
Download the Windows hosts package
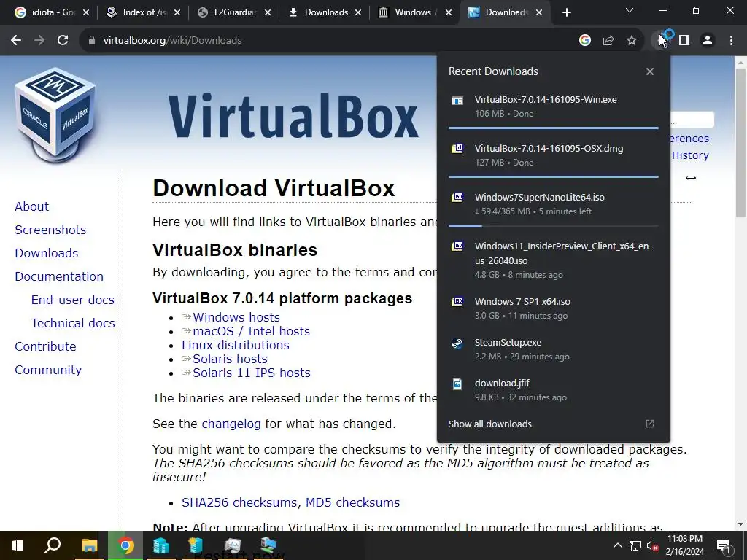pos(236,317)
